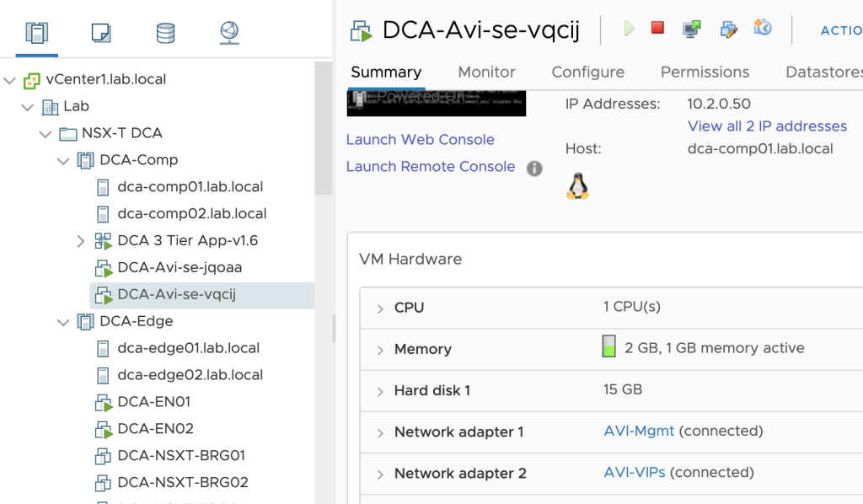Click the DCA-Comp cluster icon
Screen dimensions: 863x504
(85, 161)
